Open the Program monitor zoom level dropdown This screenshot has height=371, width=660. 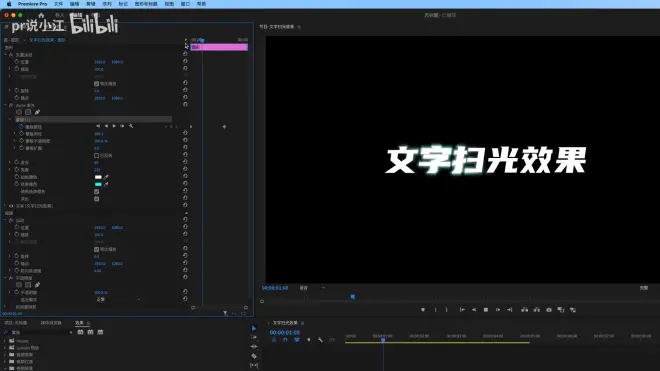click(x=312, y=288)
